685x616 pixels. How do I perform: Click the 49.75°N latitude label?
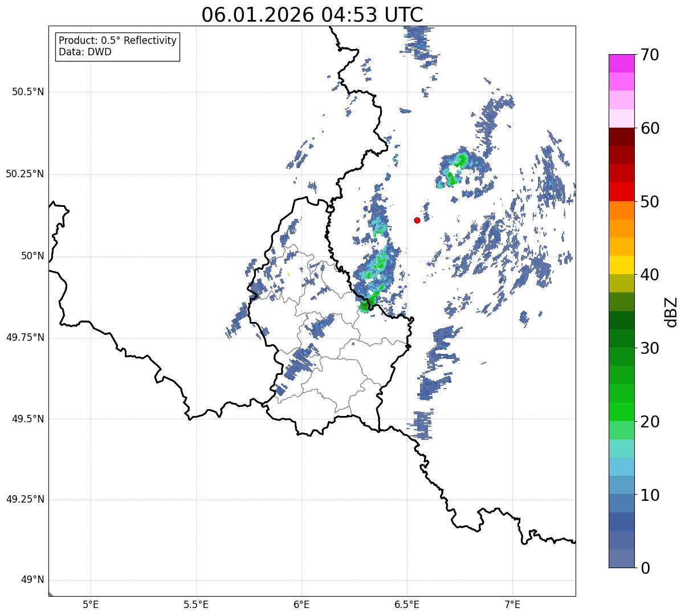pos(25,337)
